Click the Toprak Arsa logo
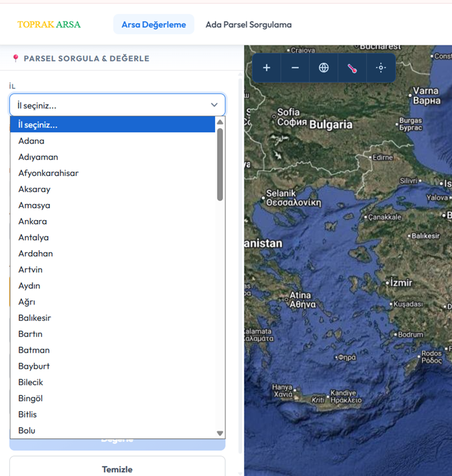Viewport: 452px width, 476px height. tap(49, 24)
